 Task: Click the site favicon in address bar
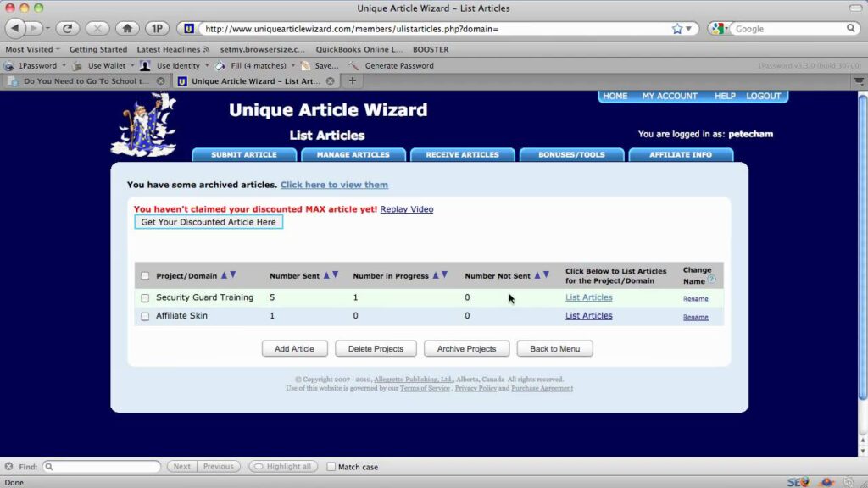point(189,29)
